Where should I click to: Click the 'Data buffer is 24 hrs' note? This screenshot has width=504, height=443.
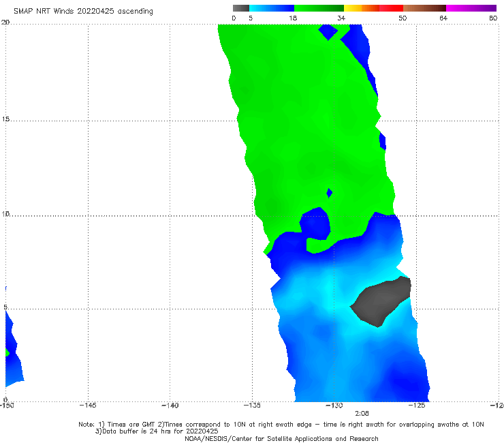157,431
